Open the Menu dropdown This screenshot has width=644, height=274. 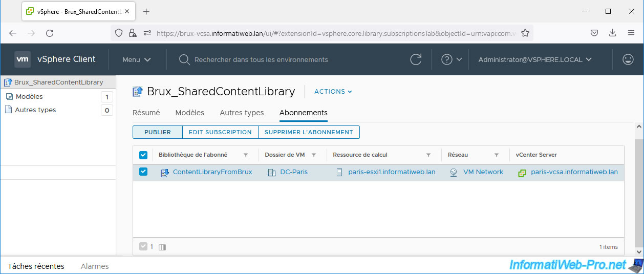[137, 59]
